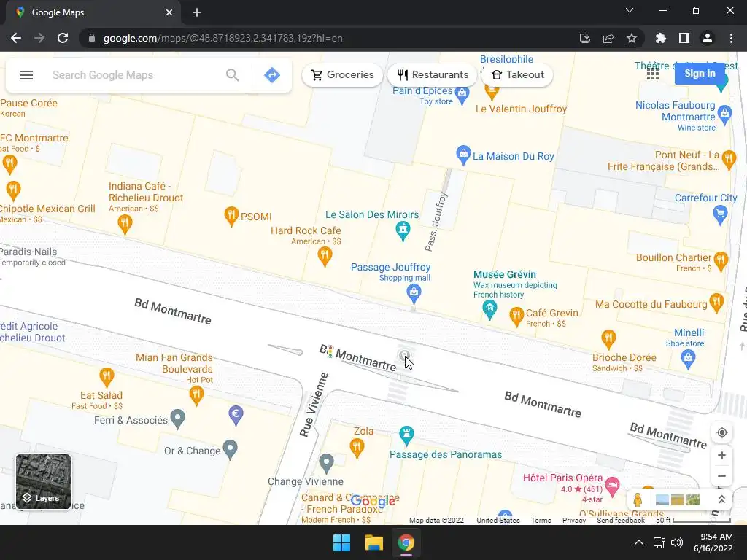This screenshot has width=747, height=560.
Task: Select the Takeout filter chip
Action: click(x=517, y=75)
